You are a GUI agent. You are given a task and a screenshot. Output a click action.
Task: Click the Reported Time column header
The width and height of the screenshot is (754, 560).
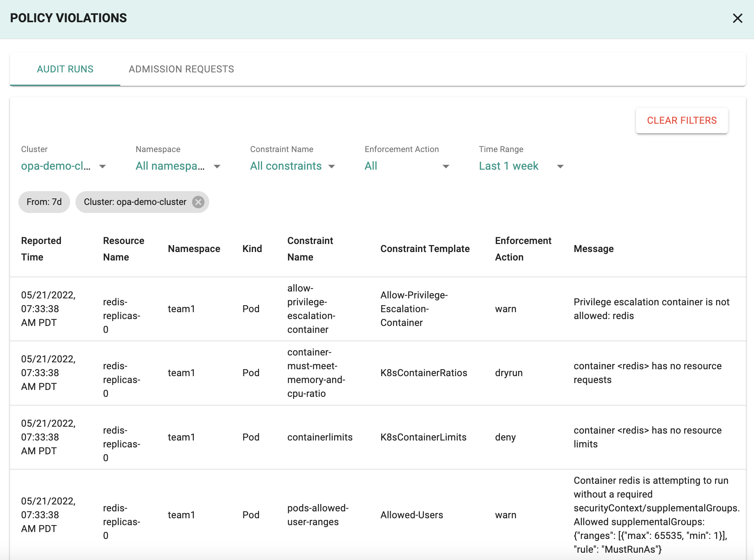41,249
